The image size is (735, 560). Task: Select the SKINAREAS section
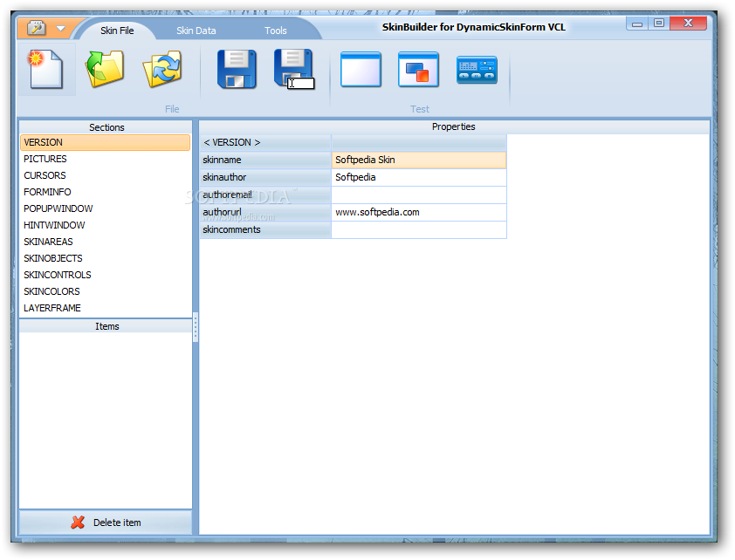(x=105, y=242)
